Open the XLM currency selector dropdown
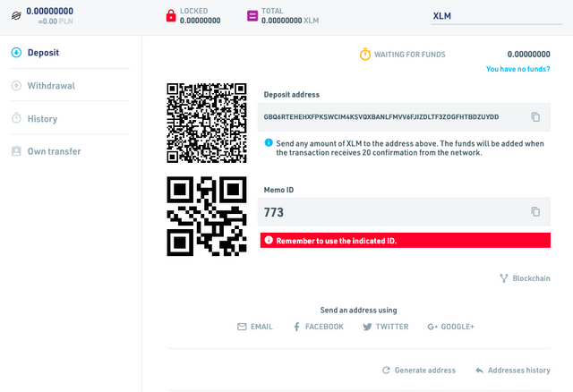 (496, 16)
